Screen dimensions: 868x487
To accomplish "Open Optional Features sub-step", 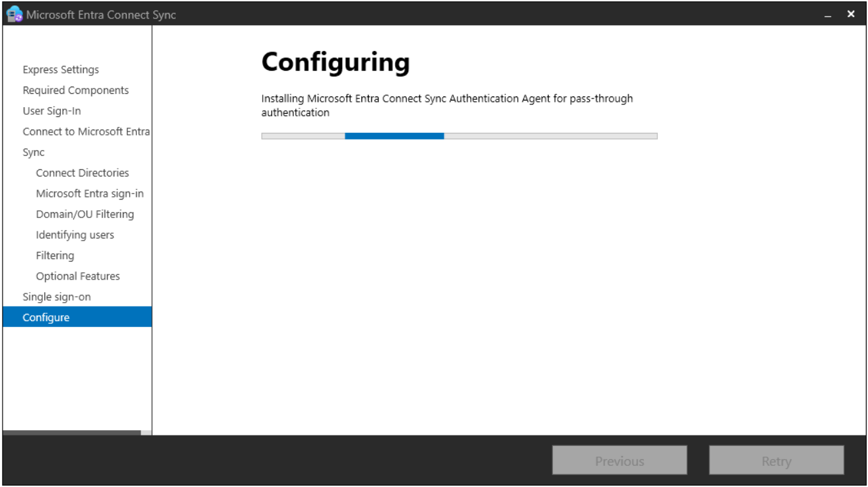I will (x=78, y=276).
